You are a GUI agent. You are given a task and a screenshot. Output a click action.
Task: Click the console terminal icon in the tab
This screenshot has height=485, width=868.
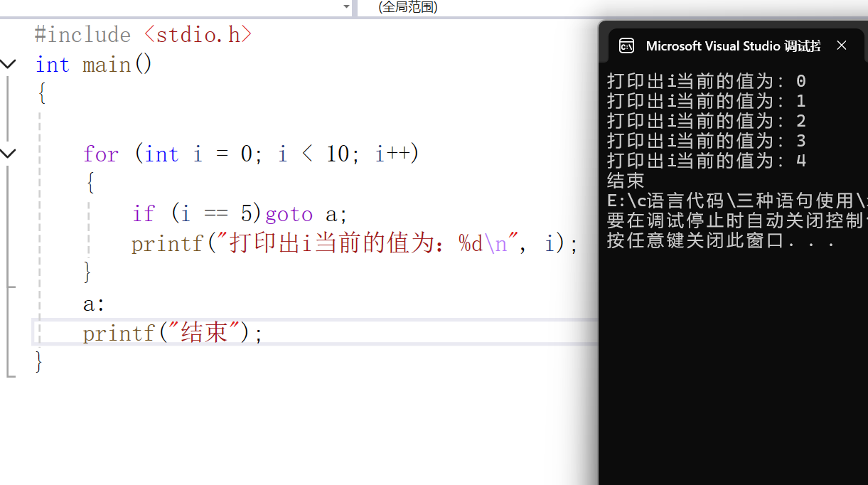coord(626,46)
